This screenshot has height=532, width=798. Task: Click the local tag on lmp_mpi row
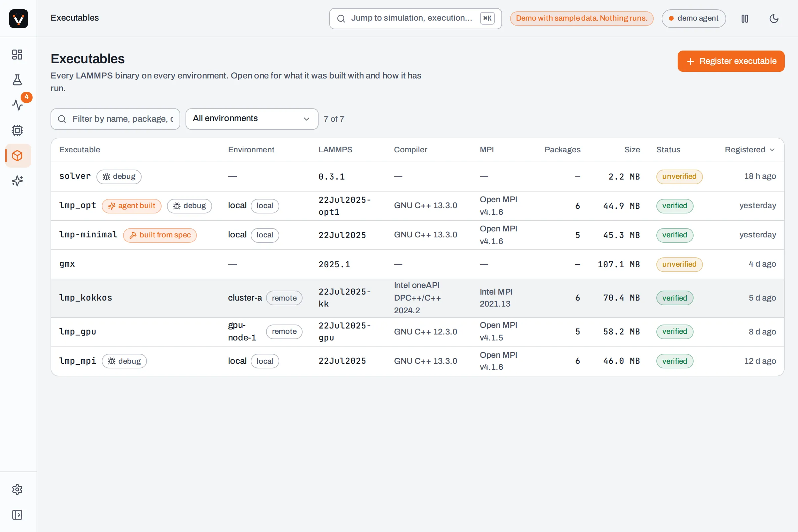(x=265, y=361)
